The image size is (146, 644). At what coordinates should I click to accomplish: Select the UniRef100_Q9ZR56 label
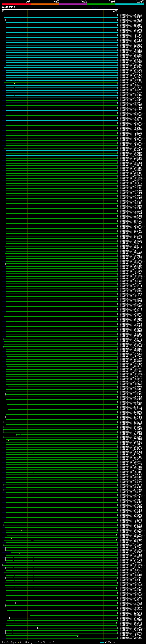point(131,60)
